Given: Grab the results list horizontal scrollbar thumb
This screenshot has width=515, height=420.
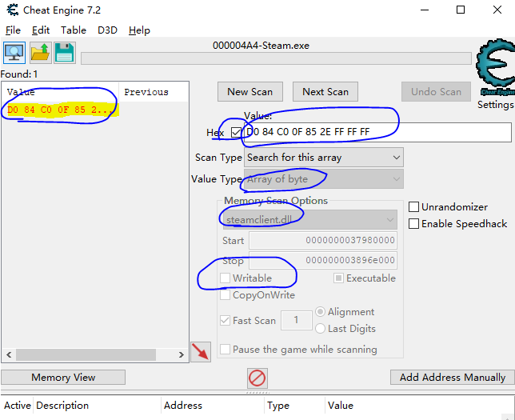Looking at the screenshot, I should [x=86, y=354].
